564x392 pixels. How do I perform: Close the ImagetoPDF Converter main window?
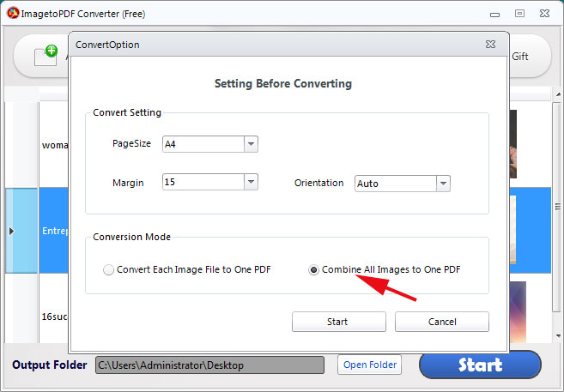pyautogui.click(x=544, y=14)
